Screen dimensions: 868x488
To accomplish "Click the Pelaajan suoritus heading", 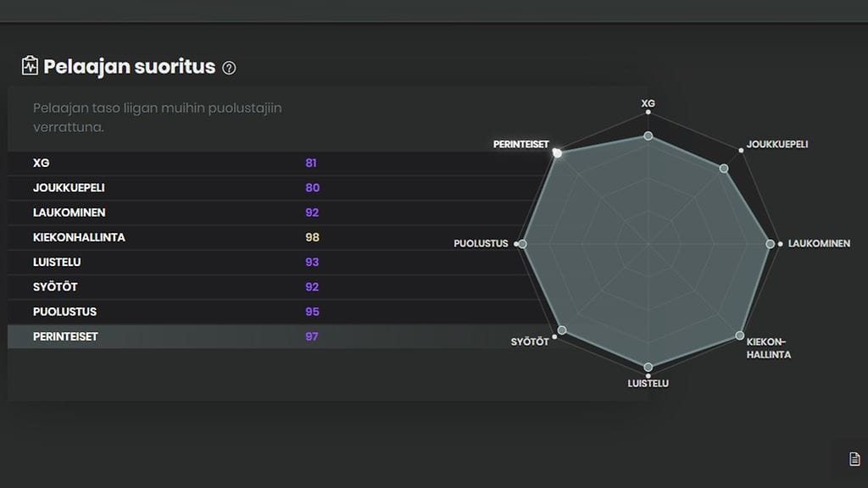I will [x=130, y=67].
